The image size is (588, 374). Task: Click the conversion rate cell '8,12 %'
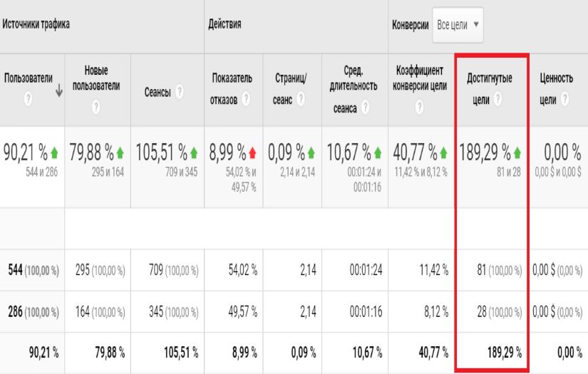pos(436,312)
